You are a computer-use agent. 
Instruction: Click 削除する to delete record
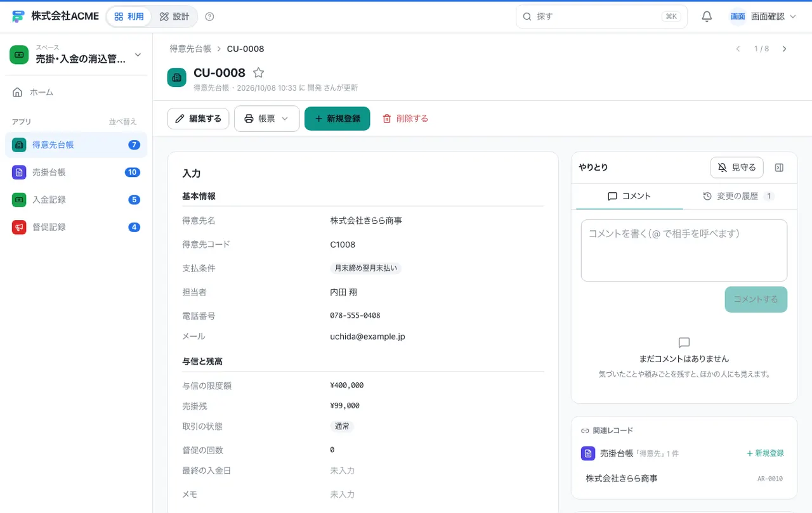[405, 119]
